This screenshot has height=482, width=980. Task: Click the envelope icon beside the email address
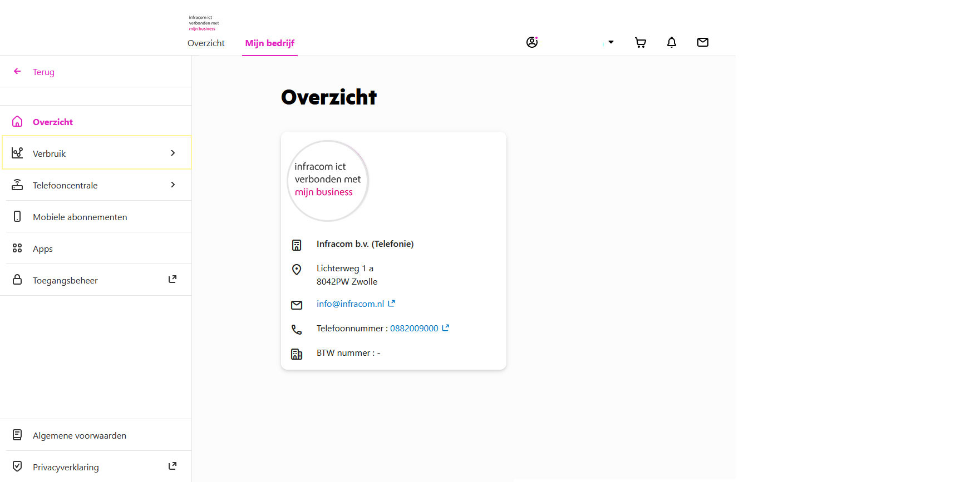click(x=297, y=305)
